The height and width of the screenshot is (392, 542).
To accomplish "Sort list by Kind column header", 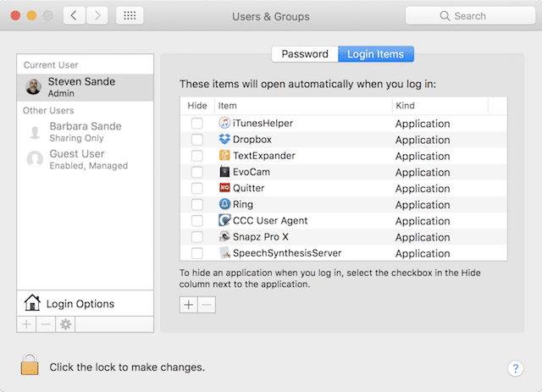I will 439,105.
